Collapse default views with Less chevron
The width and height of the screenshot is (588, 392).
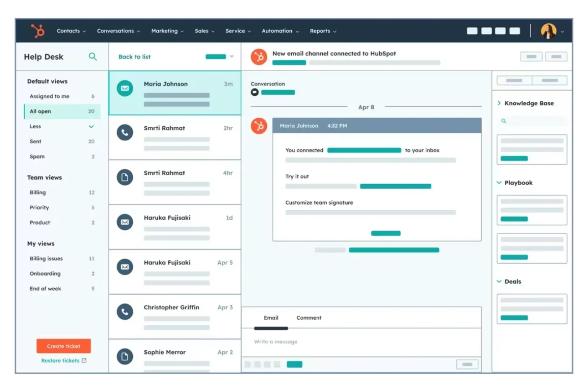click(x=91, y=126)
